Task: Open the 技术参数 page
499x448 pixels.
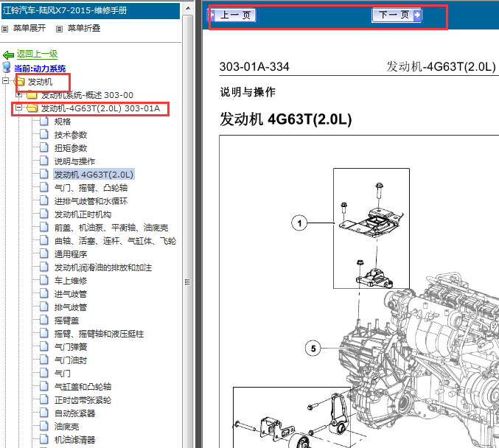Action: [71, 135]
